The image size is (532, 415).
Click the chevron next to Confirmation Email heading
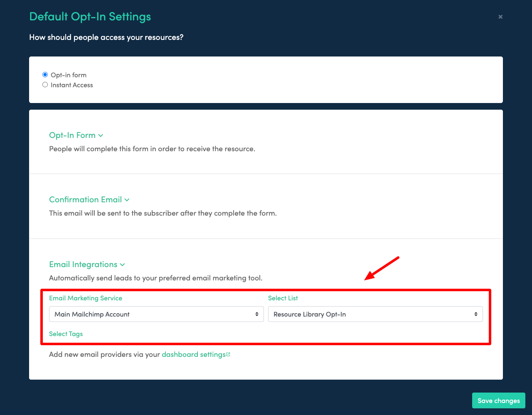coord(127,200)
